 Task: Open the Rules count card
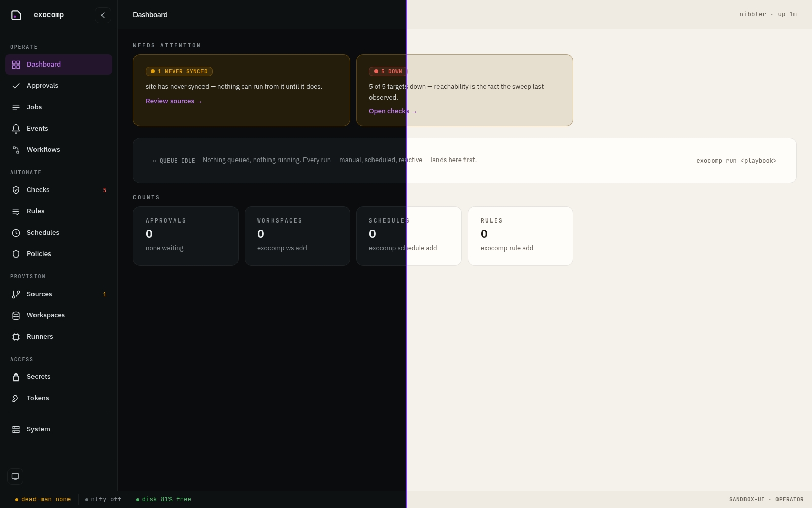tap(521, 236)
